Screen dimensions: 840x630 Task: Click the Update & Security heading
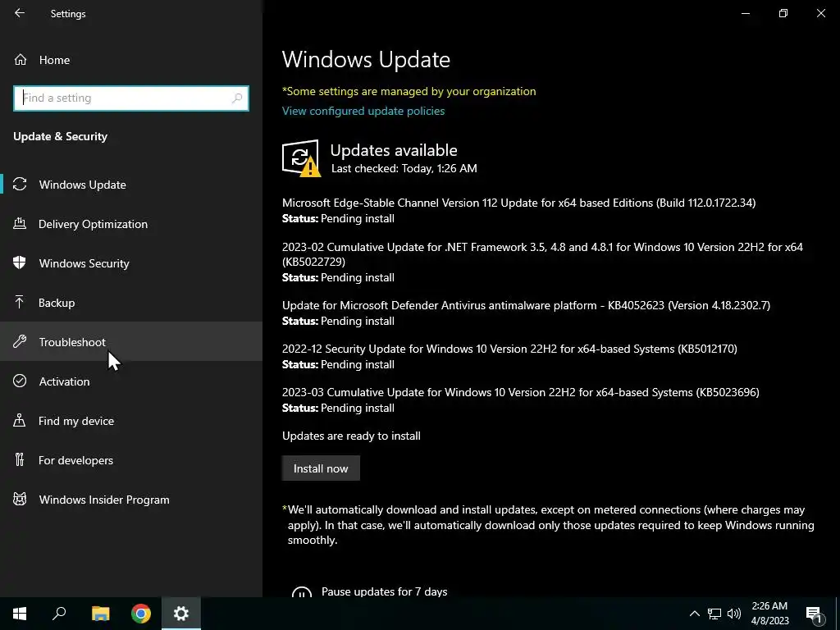(x=60, y=136)
